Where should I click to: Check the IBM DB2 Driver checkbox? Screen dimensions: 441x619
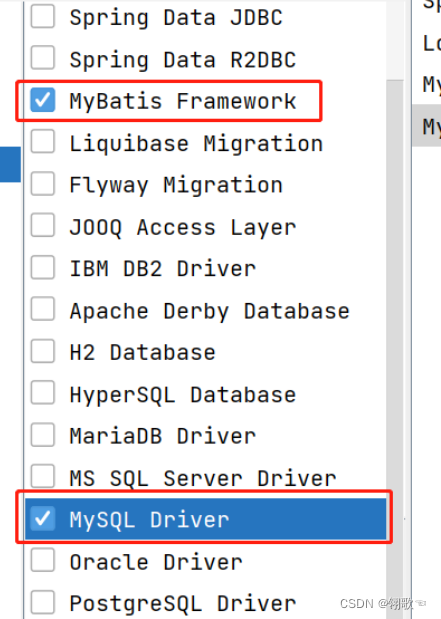[x=43, y=267]
